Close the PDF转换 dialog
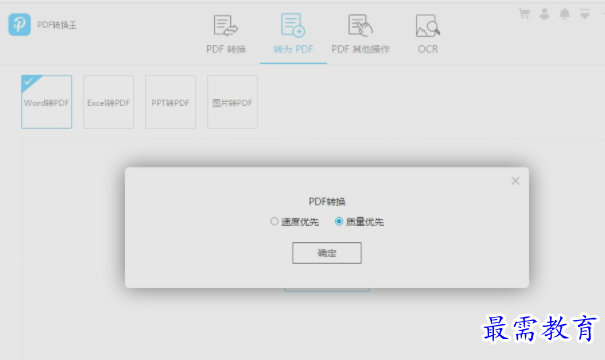Screen dimensions: 605x360 515,181
